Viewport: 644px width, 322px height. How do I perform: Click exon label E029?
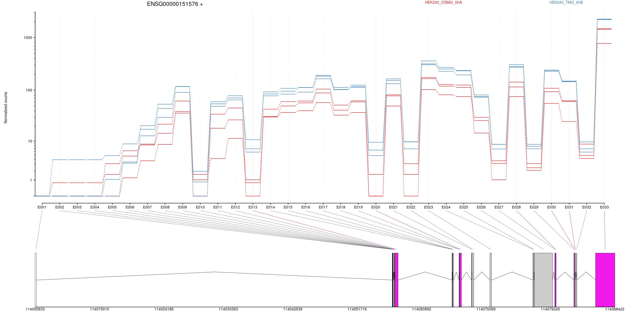coord(534,207)
